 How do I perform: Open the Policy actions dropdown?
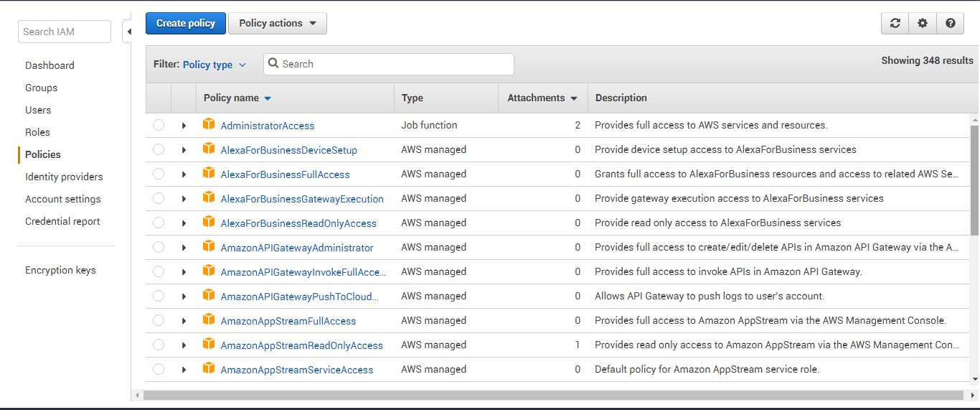[x=278, y=23]
